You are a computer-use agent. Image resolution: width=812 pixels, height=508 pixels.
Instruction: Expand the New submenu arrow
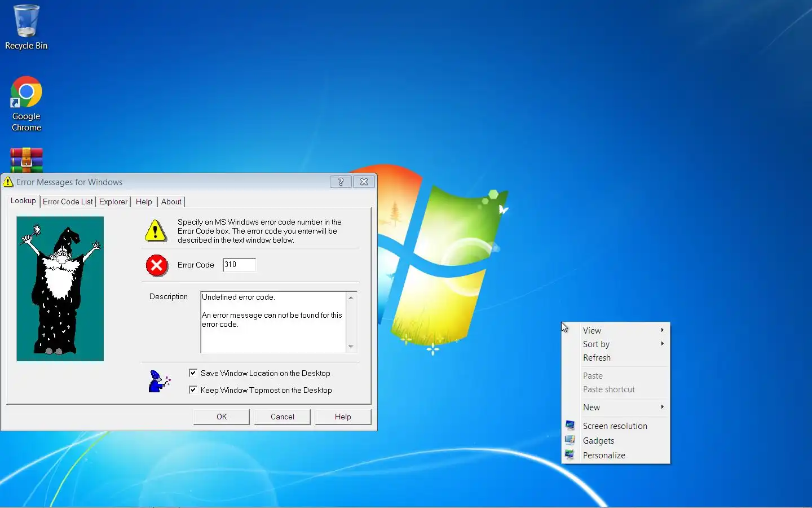pos(663,407)
